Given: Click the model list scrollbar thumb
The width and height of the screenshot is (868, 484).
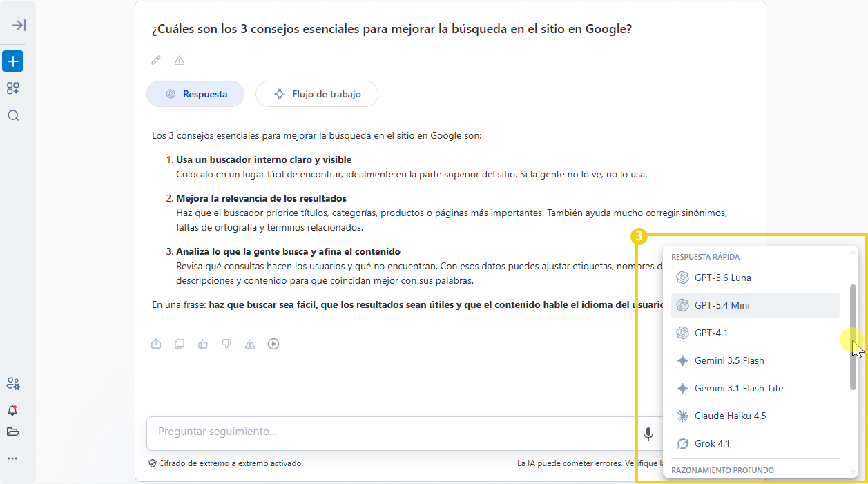Looking at the screenshot, I should (x=853, y=337).
